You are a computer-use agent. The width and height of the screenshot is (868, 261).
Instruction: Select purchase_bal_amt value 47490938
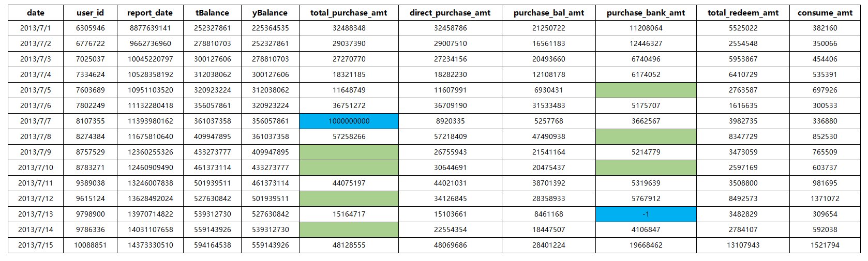548,136
